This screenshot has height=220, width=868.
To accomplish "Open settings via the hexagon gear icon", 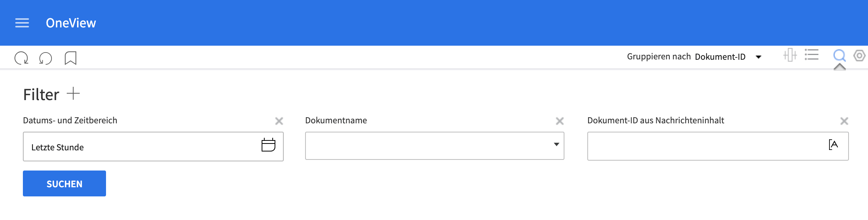I will pyautogui.click(x=859, y=56).
